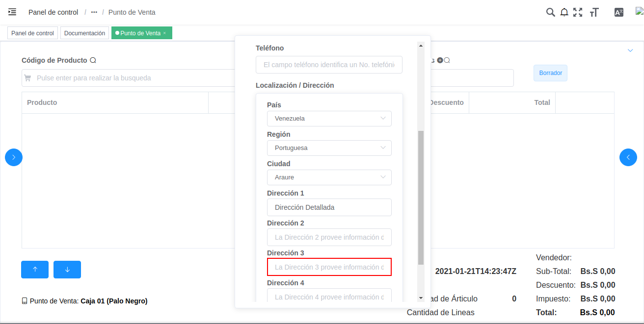Click the text size (TT) icon

[x=594, y=12]
